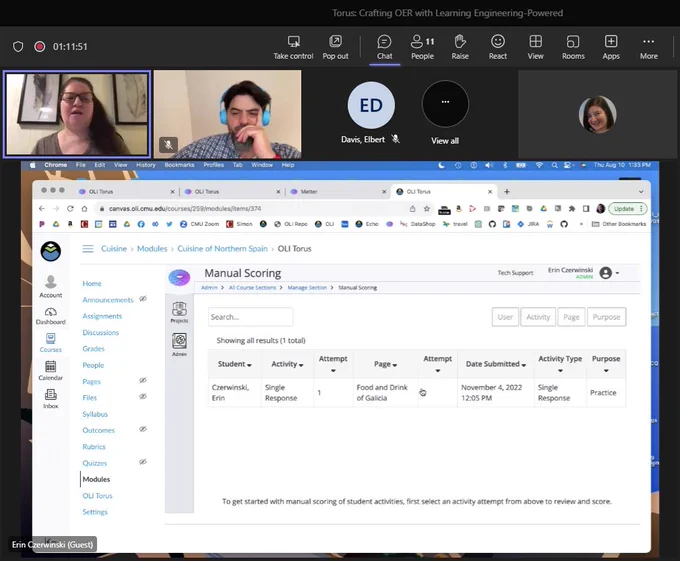Open the People list
680x561 pixels.
point(422,47)
